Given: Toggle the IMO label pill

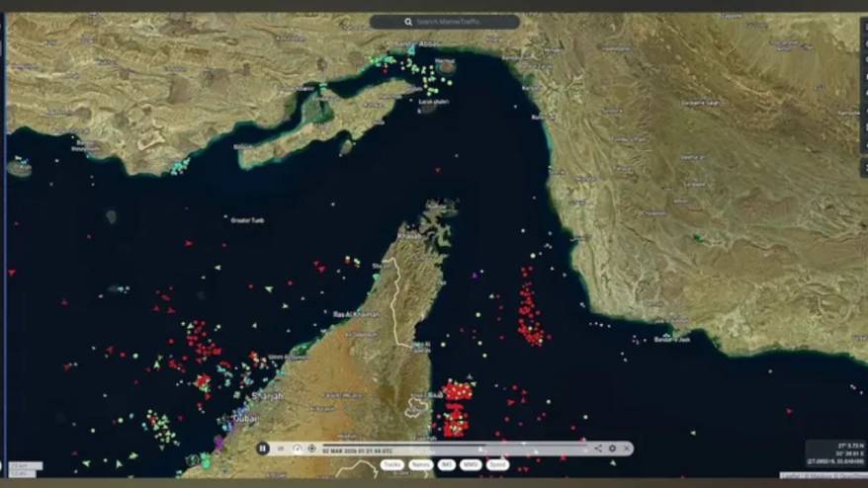Looking at the screenshot, I should [447, 464].
